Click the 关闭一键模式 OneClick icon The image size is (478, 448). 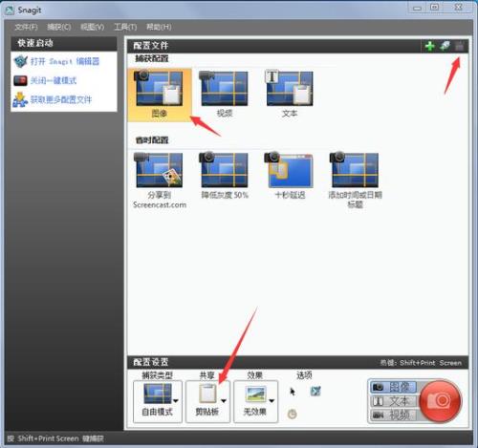click(20, 80)
